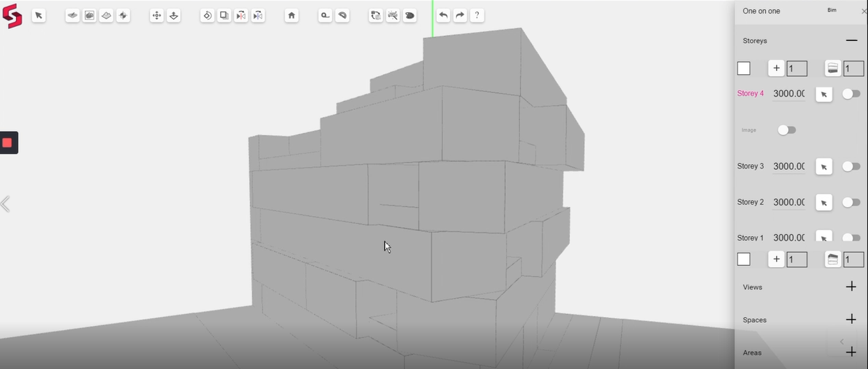868x369 pixels.
Task: Click the red mirror flip icon
Action: pos(241,15)
